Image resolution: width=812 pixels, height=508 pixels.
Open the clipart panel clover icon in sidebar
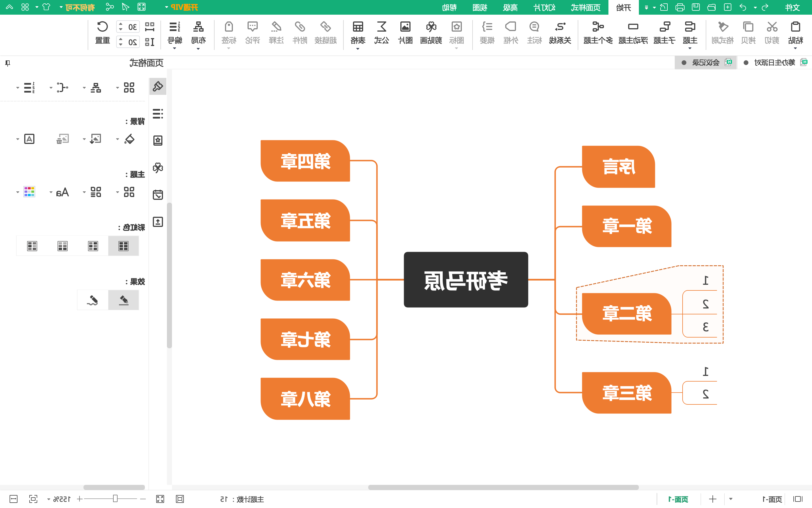coord(158,167)
